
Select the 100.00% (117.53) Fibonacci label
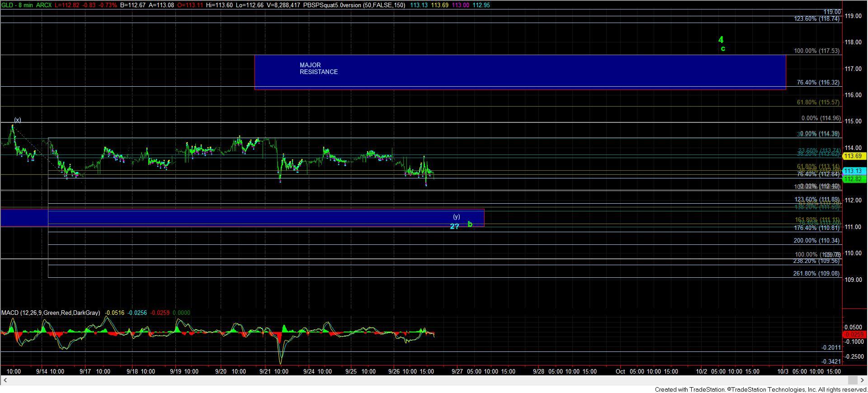816,51
